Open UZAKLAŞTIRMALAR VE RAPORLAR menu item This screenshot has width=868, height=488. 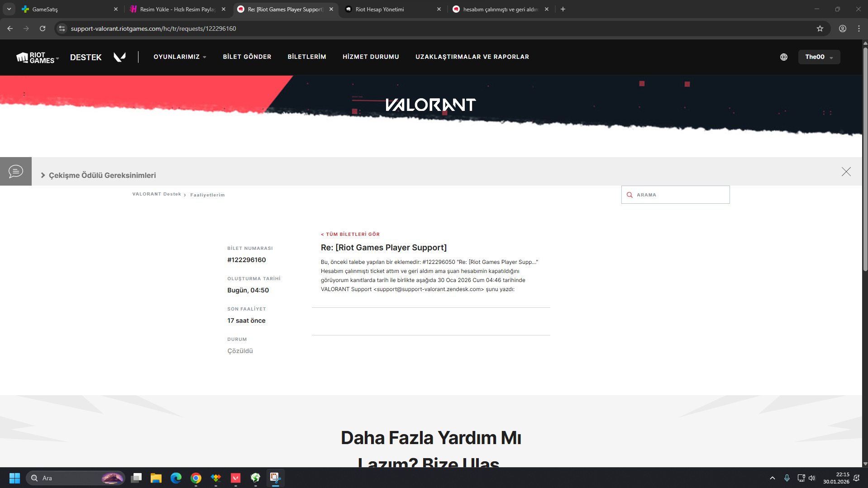click(x=472, y=57)
